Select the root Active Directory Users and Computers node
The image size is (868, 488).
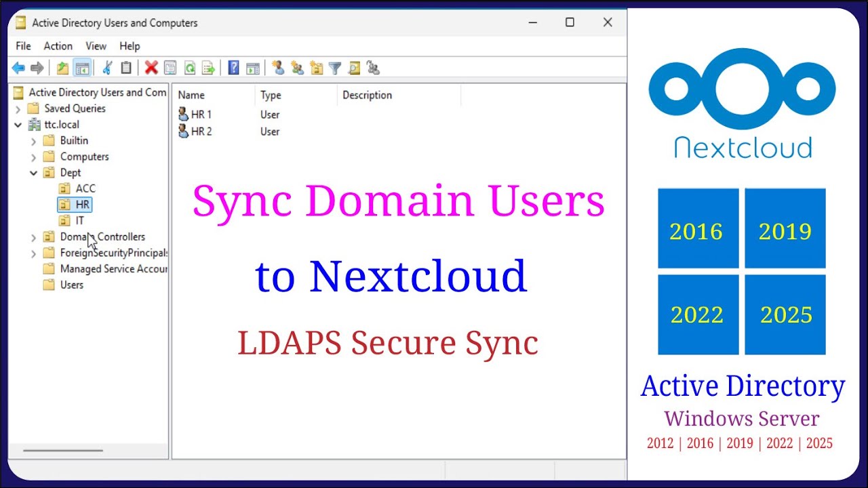(97, 92)
